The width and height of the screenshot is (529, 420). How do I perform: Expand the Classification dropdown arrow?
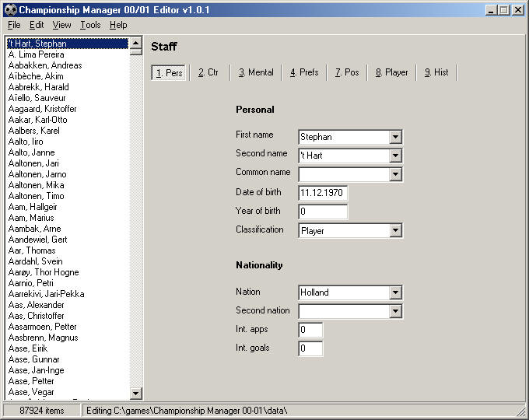[395, 230]
